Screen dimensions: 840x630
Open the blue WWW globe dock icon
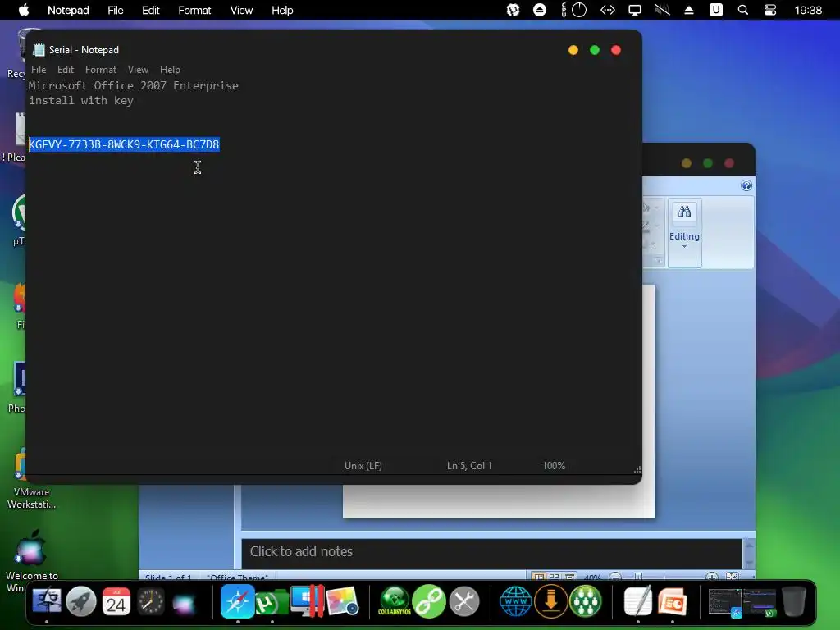click(515, 601)
